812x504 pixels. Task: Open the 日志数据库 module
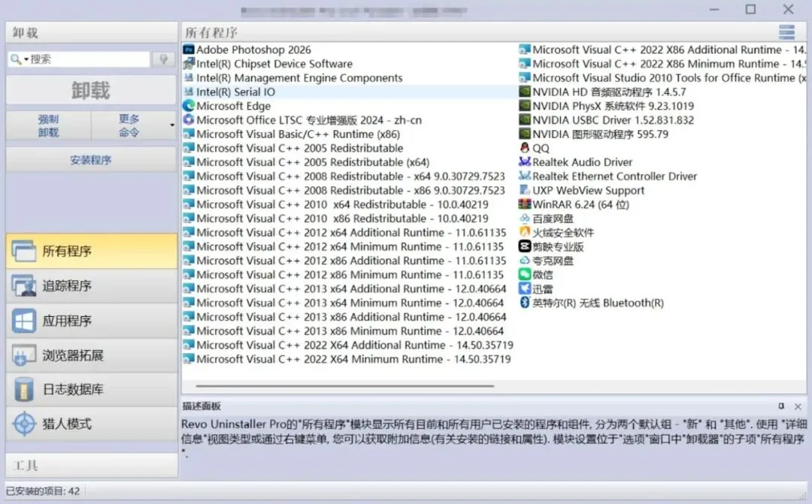91,389
